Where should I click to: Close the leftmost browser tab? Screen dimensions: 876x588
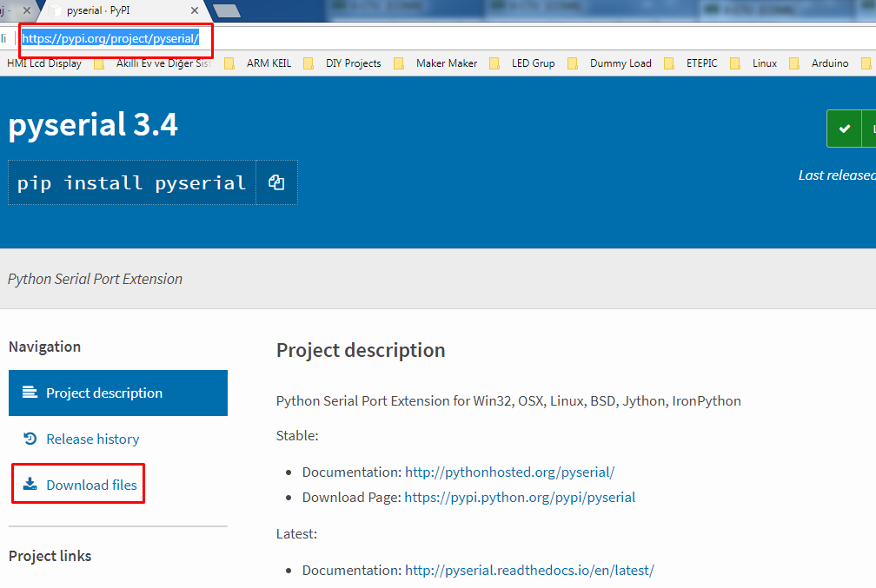tap(26, 10)
